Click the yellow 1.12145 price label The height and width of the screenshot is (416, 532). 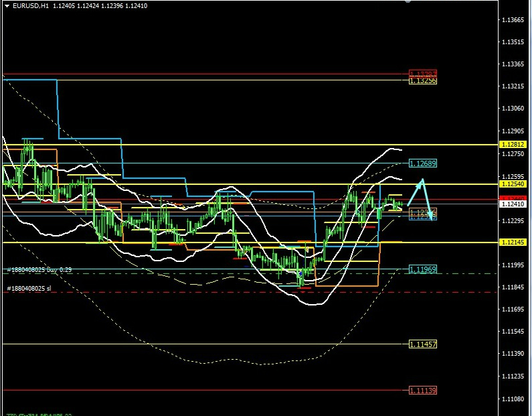(513, 242)
